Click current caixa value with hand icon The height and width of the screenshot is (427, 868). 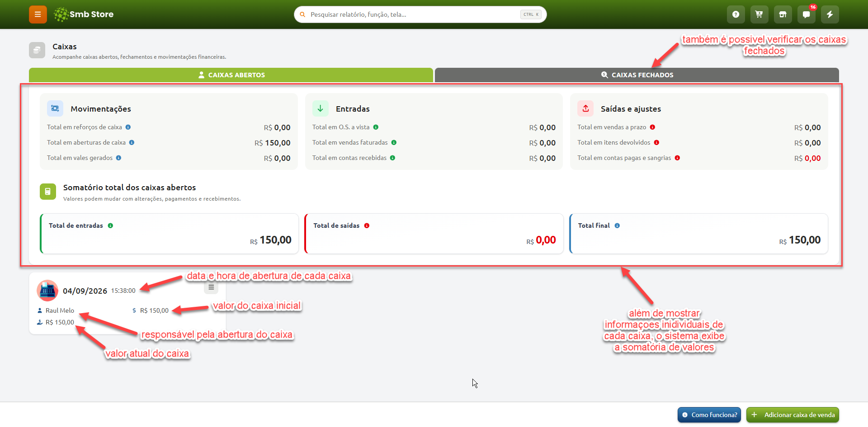(56, 322)
